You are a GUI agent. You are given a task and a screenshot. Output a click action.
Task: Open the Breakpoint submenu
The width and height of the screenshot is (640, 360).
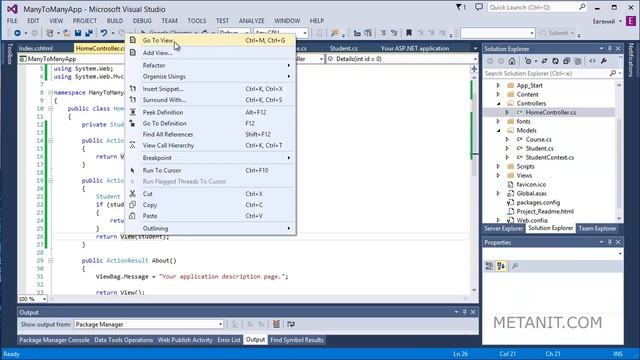[x=211, y=158]
